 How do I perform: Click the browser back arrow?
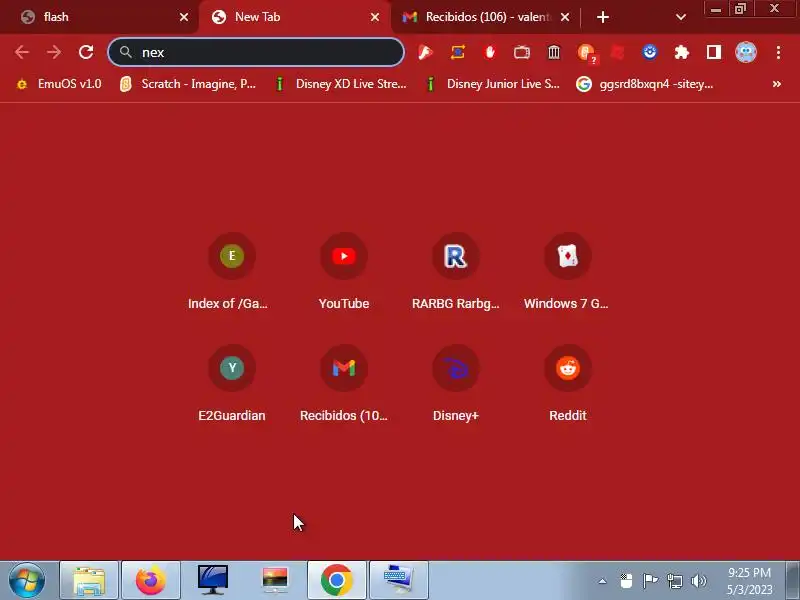21,52
